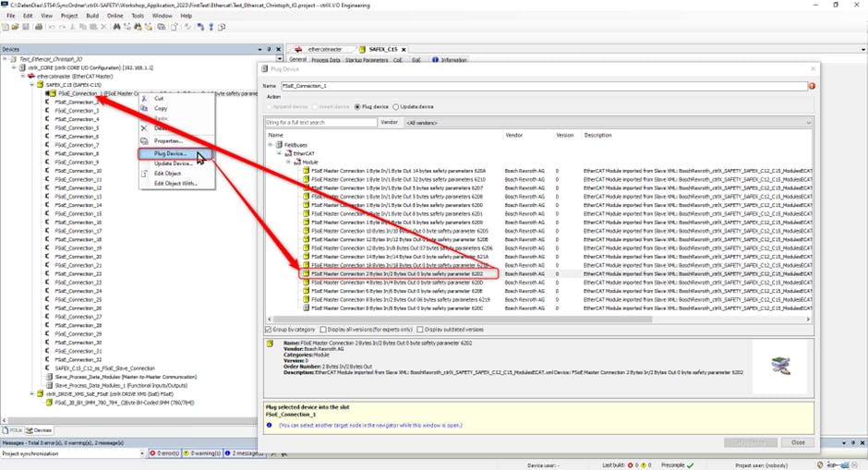Collapse the SAFEX_C15 node in Devices tree

pos(31,84)
